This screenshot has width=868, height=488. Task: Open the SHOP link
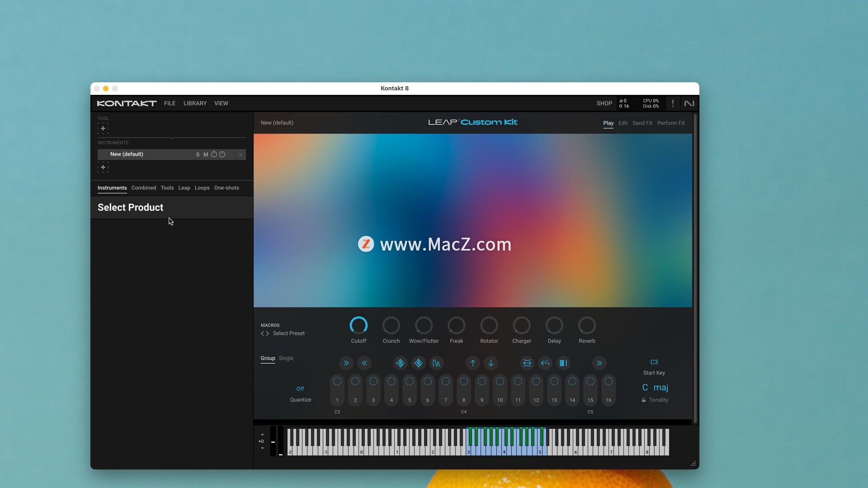point(604,103)
